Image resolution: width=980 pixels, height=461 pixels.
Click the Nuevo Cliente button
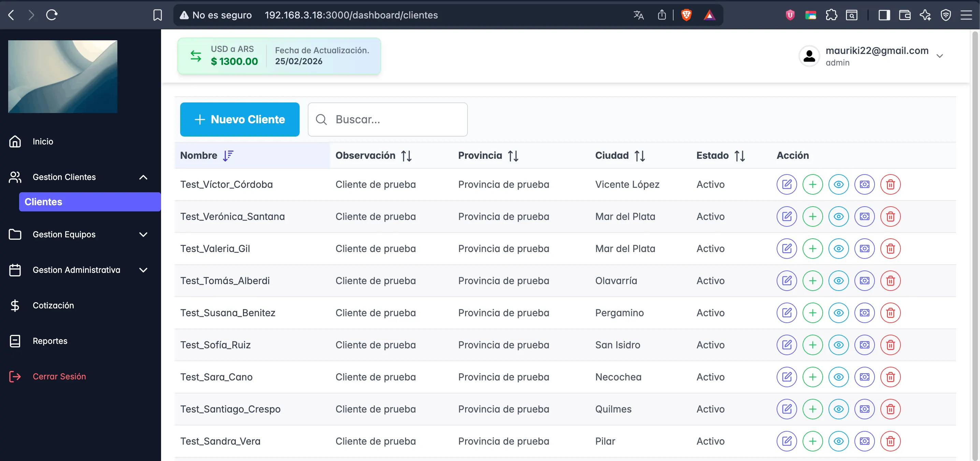[239, 120]
